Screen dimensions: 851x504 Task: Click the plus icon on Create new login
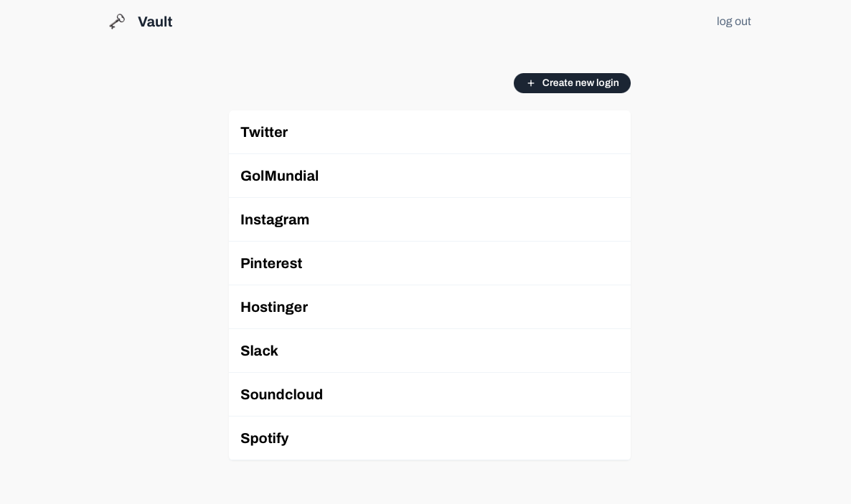point(531,83)
